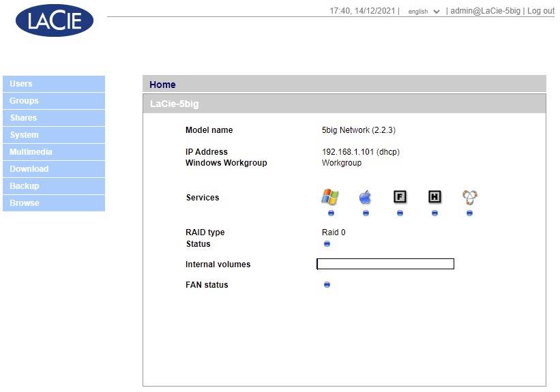Open the Groups menu
The height and width of the screenshot is (392, 560).
(54, 101)
